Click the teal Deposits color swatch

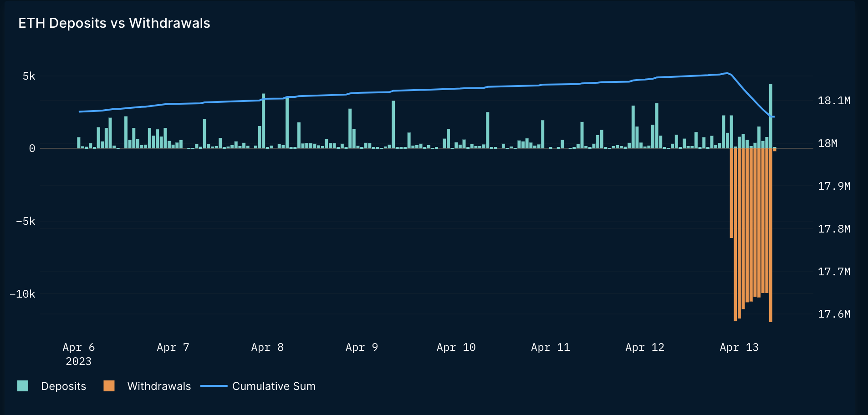click(23, 386)
